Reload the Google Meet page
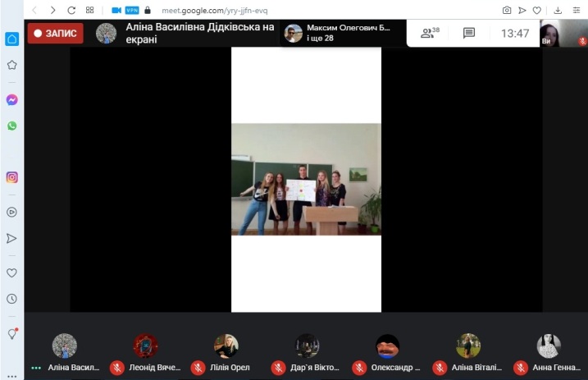This screenshot has height=380, width=588. pyautogui.click(x=71, y=10)
